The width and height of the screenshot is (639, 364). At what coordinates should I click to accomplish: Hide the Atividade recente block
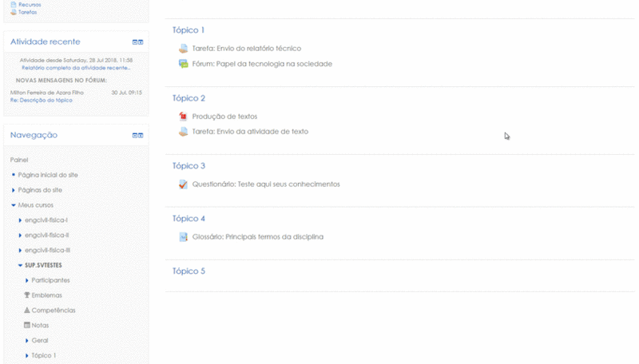pos(135,42)
